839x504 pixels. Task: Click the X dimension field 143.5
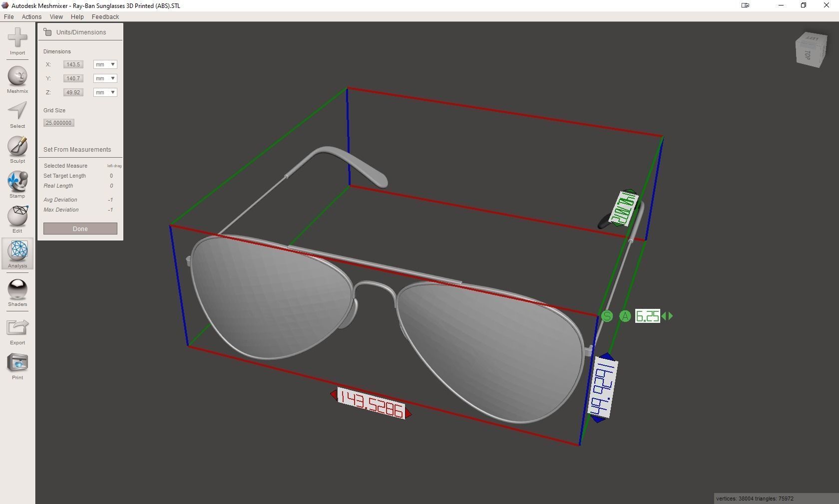73,64
